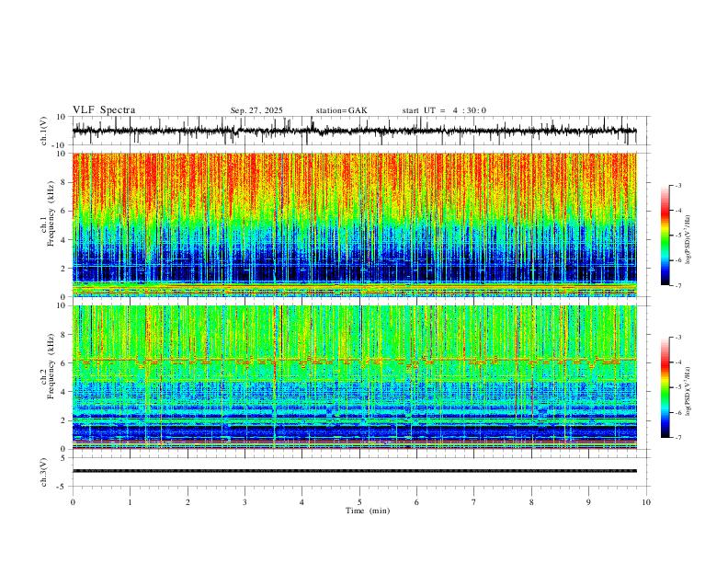
Task: Click the upper color scale bar for ch.1
Action: [665, 236]
